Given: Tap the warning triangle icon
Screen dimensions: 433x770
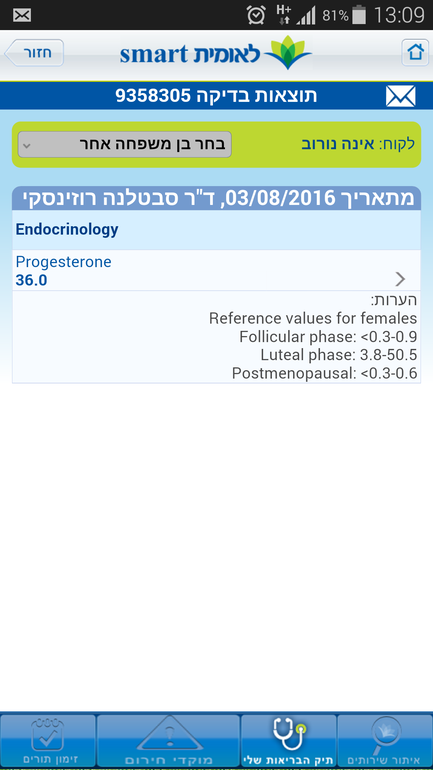Looking at the screenshot, I should (x=169, y=735).
